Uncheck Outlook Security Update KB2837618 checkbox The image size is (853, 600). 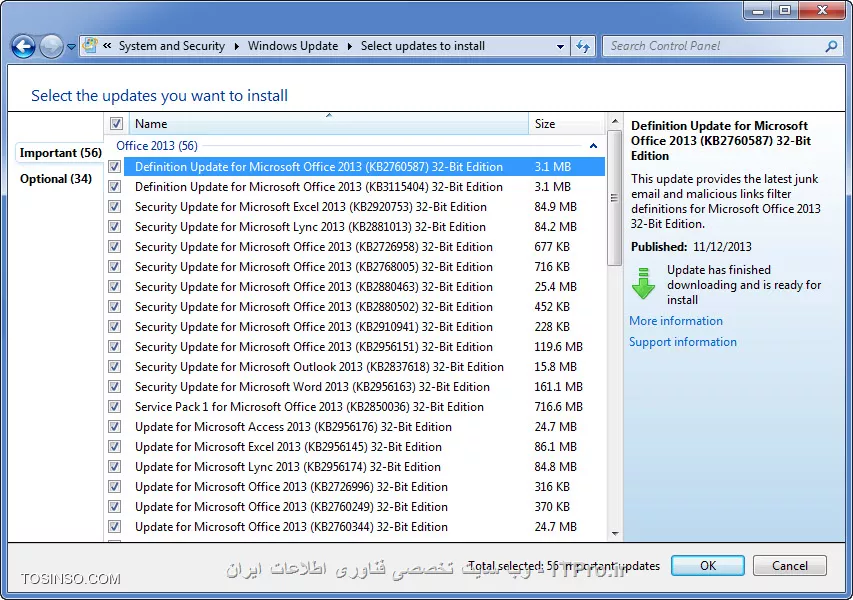(114, 367)
